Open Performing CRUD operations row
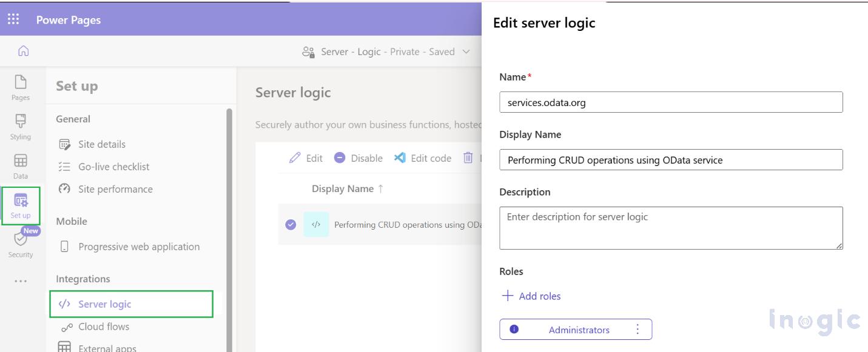Image resolution: width=868 pixels, height=352 pixels. (x=408, y=225)
